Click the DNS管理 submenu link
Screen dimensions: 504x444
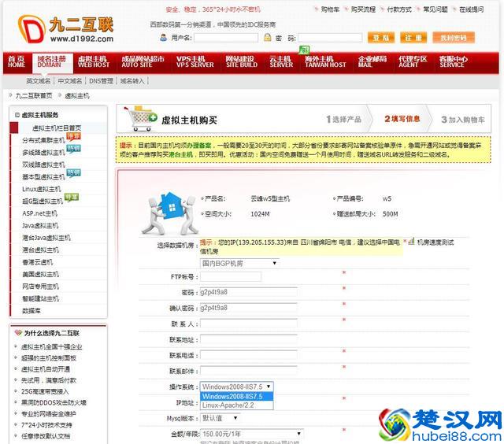101,81
